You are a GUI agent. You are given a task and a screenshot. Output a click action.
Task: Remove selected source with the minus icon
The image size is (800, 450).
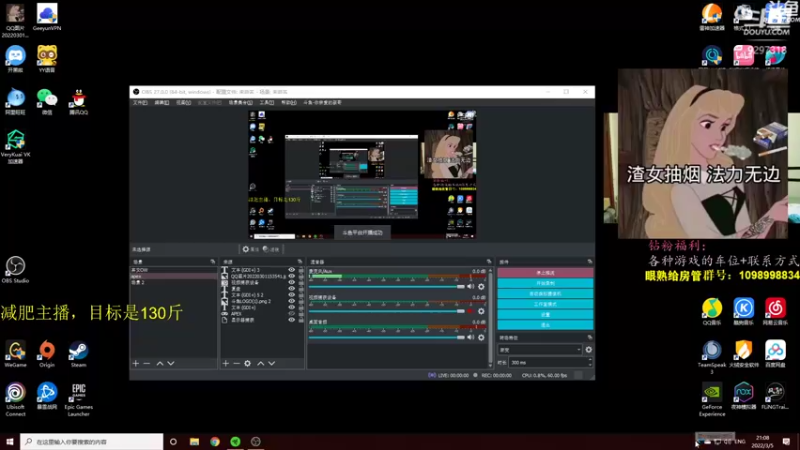click(x=236, y=363)
